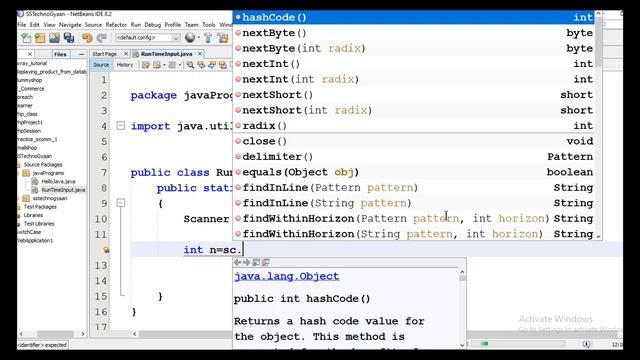Open the Run menu

pyautogui.click(x=136, y=25)
